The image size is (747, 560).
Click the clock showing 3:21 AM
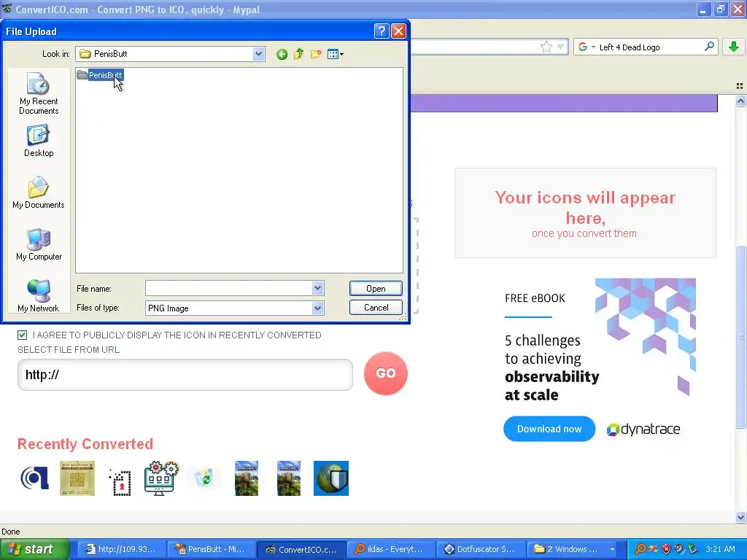coord(720,549)
